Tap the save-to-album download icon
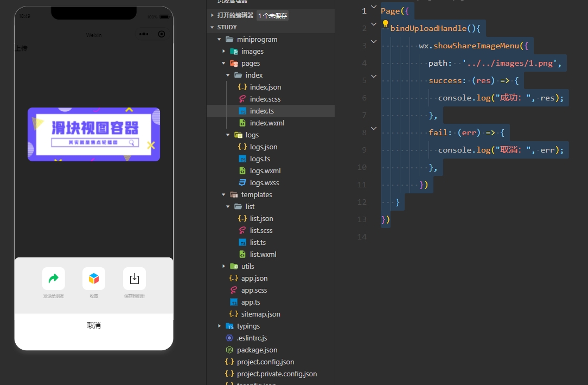 click(x=134, y=279)
